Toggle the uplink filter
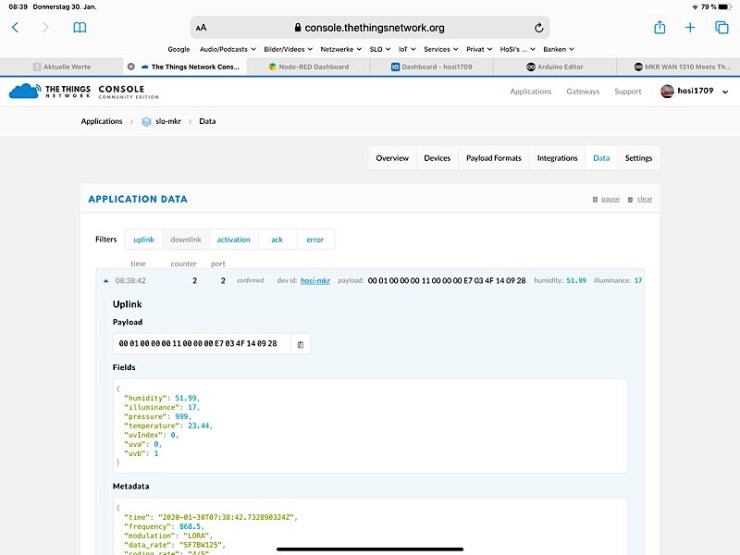Viewport: 740px width, 555px height. pyautogui.click(x=143, y=239)
